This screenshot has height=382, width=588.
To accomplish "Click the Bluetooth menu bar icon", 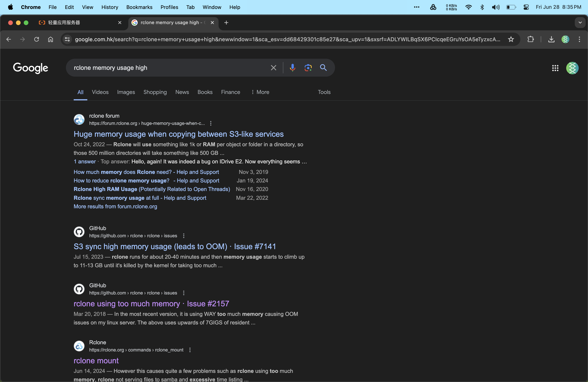I will 482,7.
